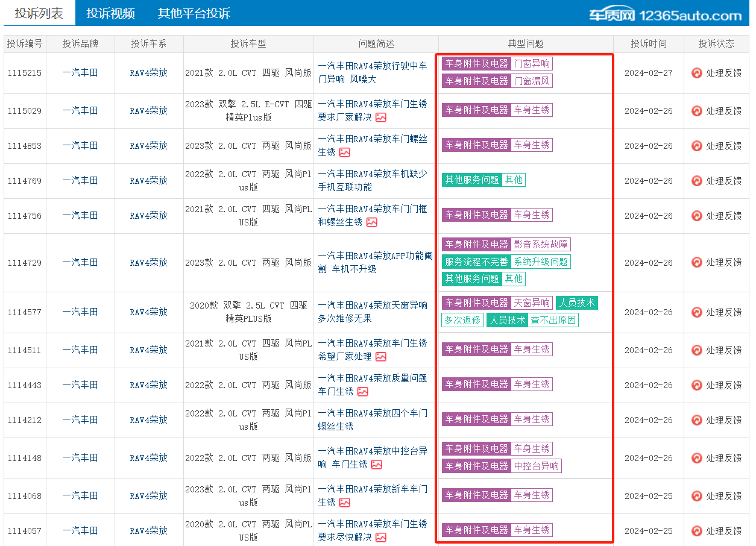
Task: Click 车身生锈 tag in row 1115029
Action: point(532,110)
